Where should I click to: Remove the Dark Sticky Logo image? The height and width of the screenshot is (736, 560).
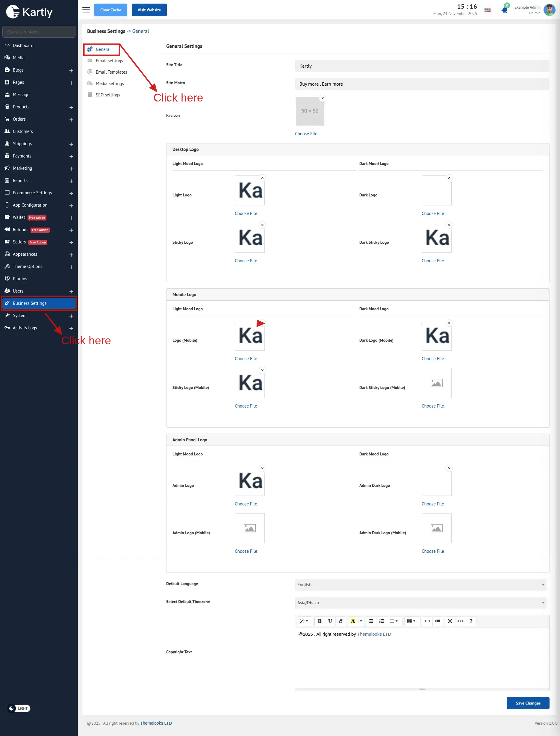pyautogui.click(x=449, y=225)
